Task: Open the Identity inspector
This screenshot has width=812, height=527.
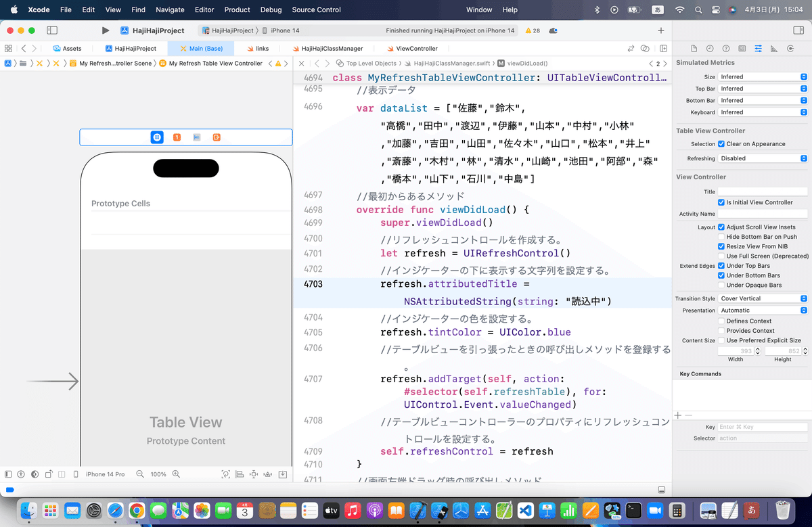Action: point(742,49)
